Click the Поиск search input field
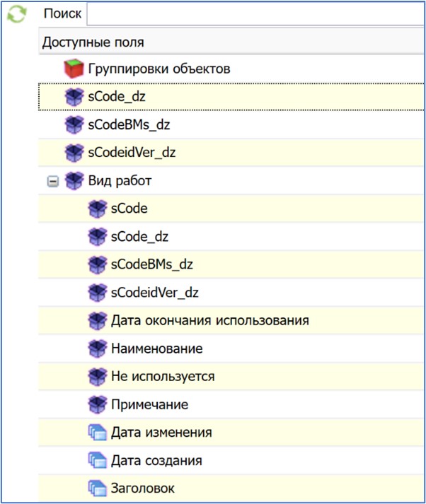Screen dimensions: 426x504 point(255,13)
